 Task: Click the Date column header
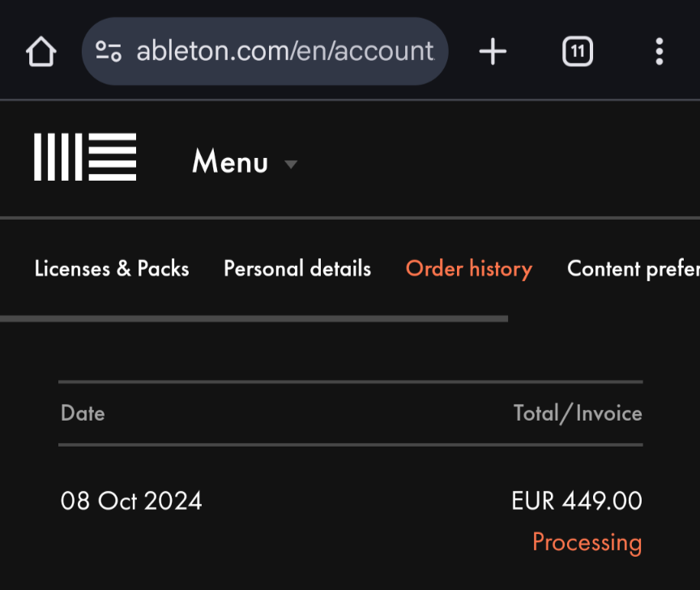[83, 413]
